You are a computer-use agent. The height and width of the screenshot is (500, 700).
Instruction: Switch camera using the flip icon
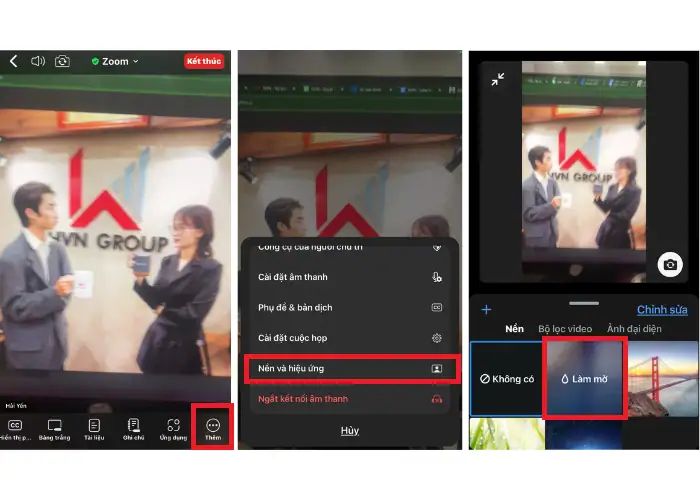click(x=63, y=61)
